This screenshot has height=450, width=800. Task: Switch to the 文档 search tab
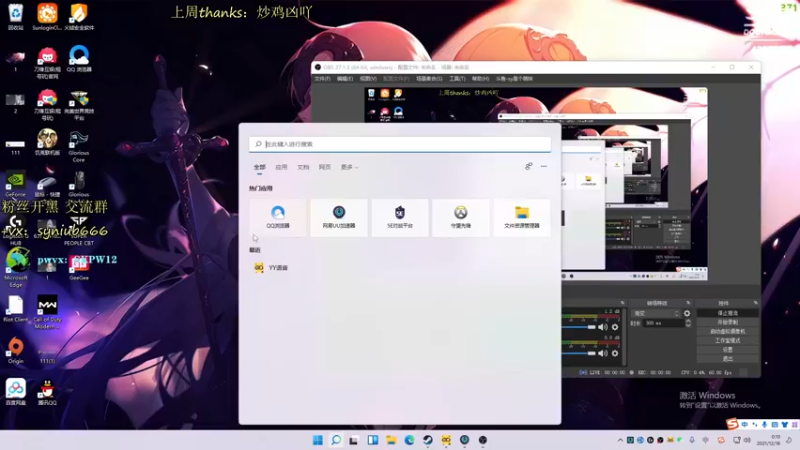click(303, 167)
